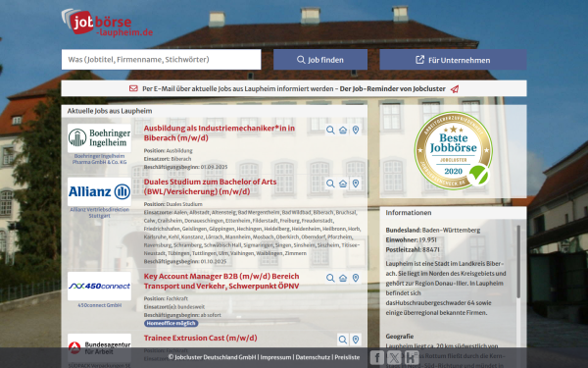The width and height of the screenshot is (588, 368).
Task: Click Position: Duales Studium text
Action: point(172,204)
